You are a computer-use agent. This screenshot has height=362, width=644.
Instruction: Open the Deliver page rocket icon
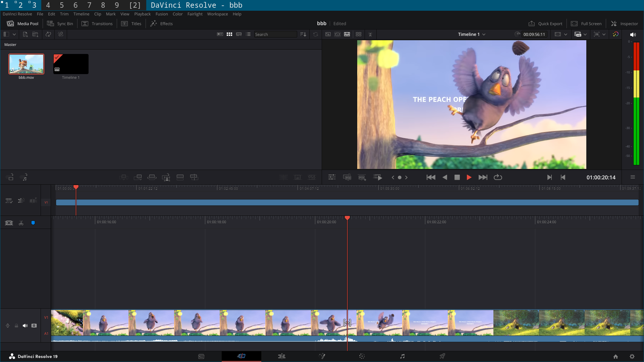tap(442, 356)
